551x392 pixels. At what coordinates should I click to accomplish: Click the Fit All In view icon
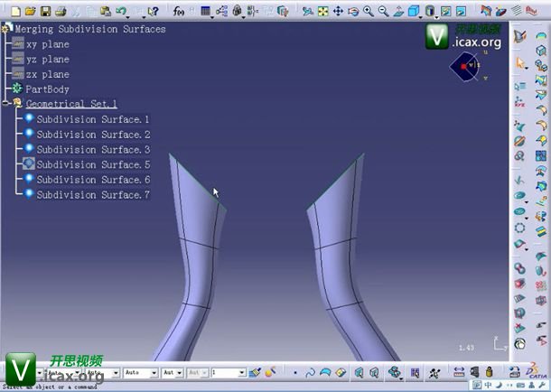click(x=322, y=11)
